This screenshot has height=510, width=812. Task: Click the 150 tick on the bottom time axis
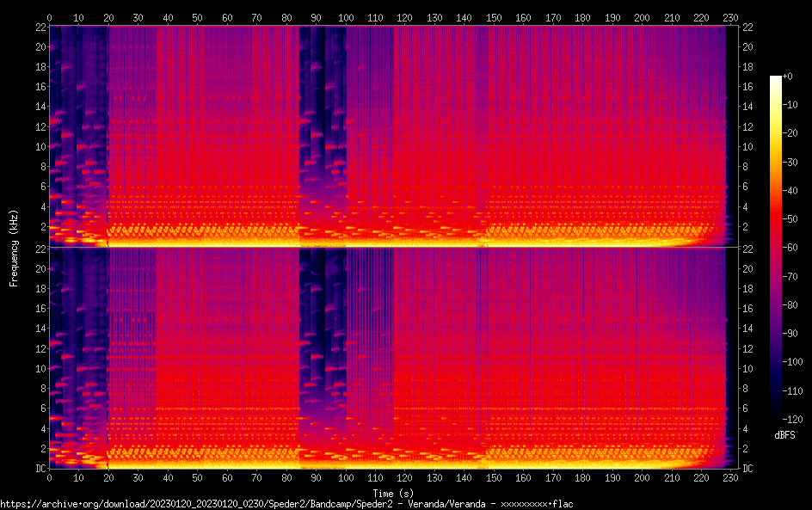point(494,477)
